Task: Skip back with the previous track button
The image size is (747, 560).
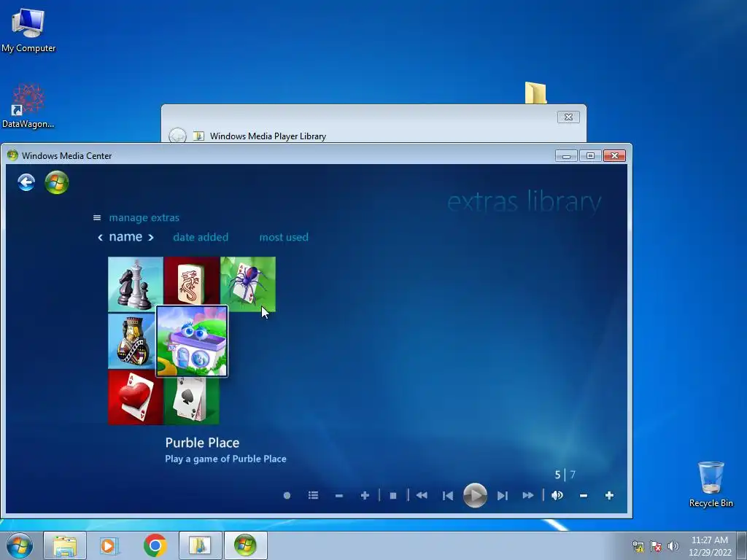Action: [447, 496]
